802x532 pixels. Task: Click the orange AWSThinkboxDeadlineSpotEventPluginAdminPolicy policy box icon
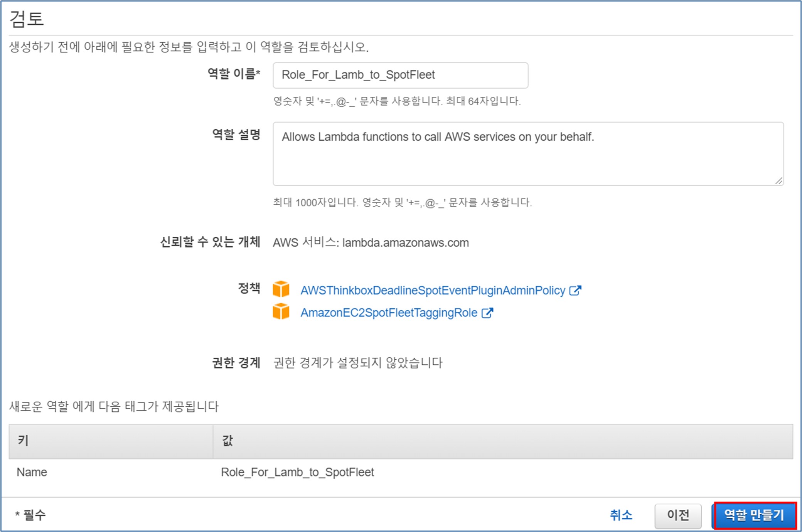tap(281, 289)
